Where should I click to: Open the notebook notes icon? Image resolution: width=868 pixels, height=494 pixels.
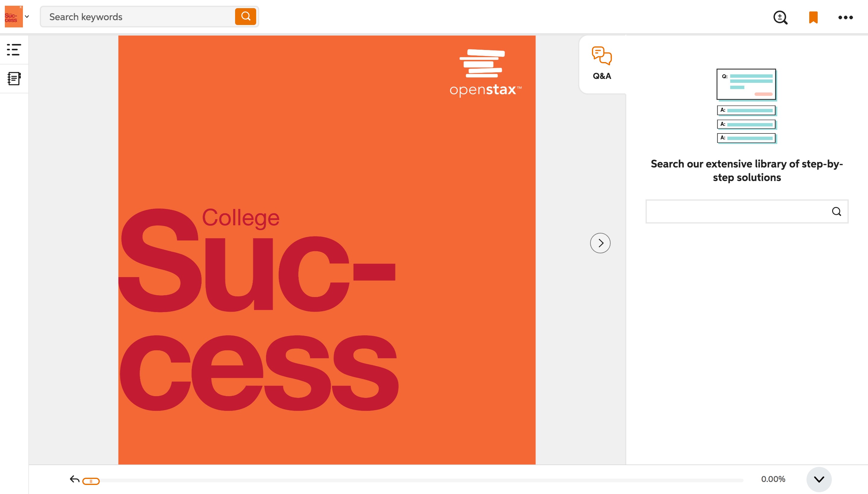coord(14,78)
